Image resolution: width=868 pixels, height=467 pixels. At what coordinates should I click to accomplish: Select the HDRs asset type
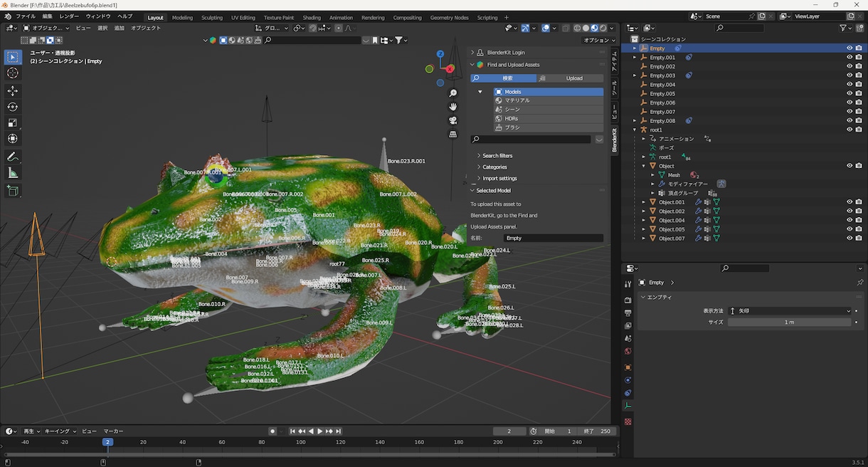(549, 119)
